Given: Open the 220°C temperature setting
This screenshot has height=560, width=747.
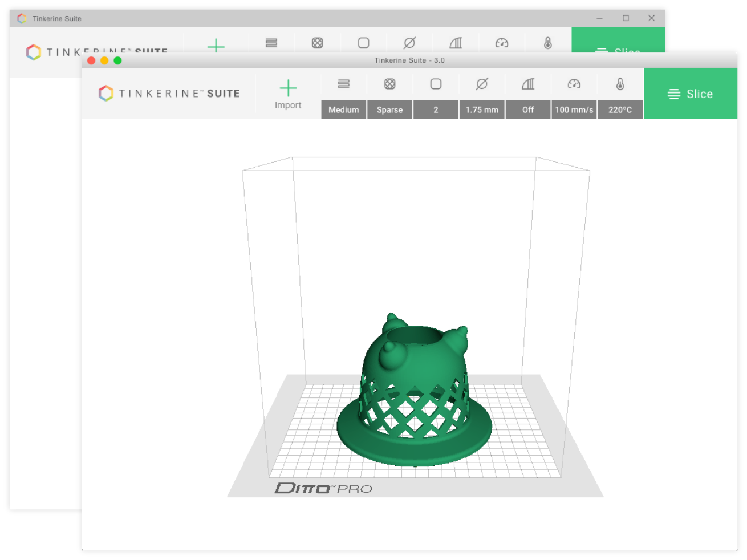Looking at the screenshot, I should click(620, 109).
